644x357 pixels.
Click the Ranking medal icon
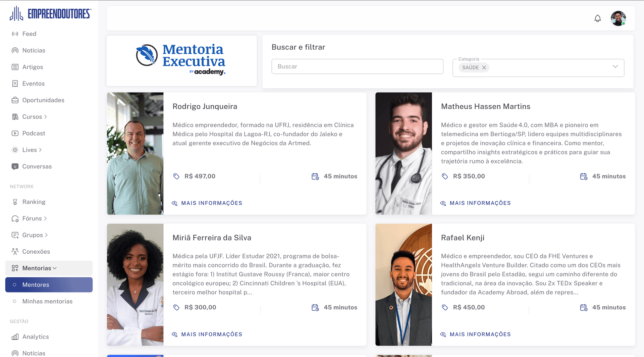click(x=15, y=202)
